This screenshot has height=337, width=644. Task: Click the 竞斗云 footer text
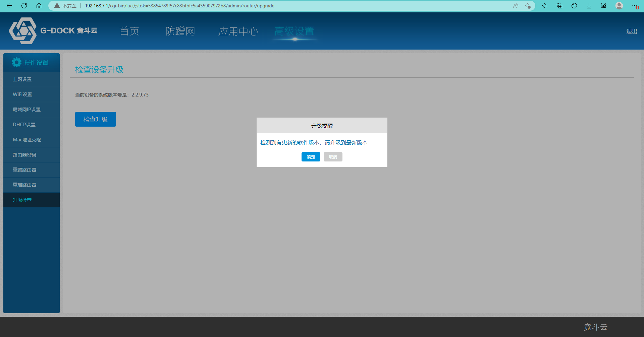tap(596, 327)
